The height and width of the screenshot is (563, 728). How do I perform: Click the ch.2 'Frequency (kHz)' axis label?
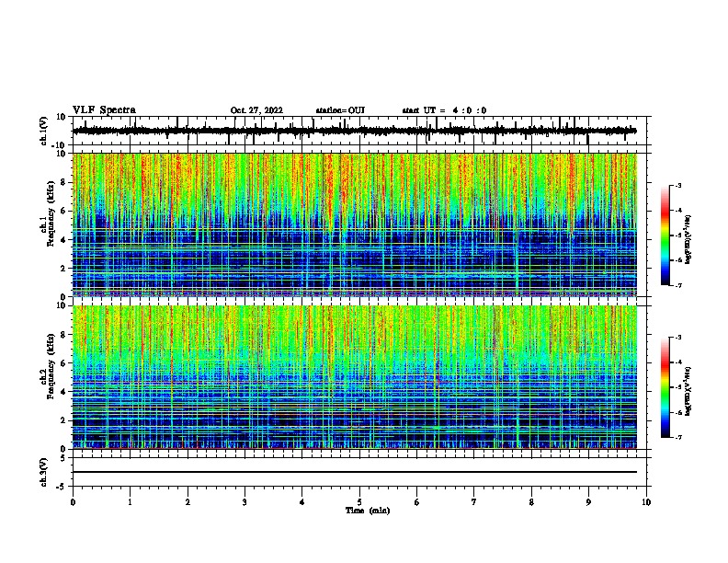51,366
